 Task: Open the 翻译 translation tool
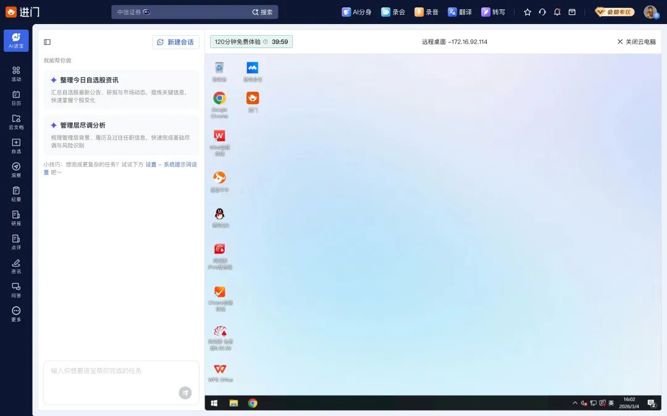click(x=460, y=12)
